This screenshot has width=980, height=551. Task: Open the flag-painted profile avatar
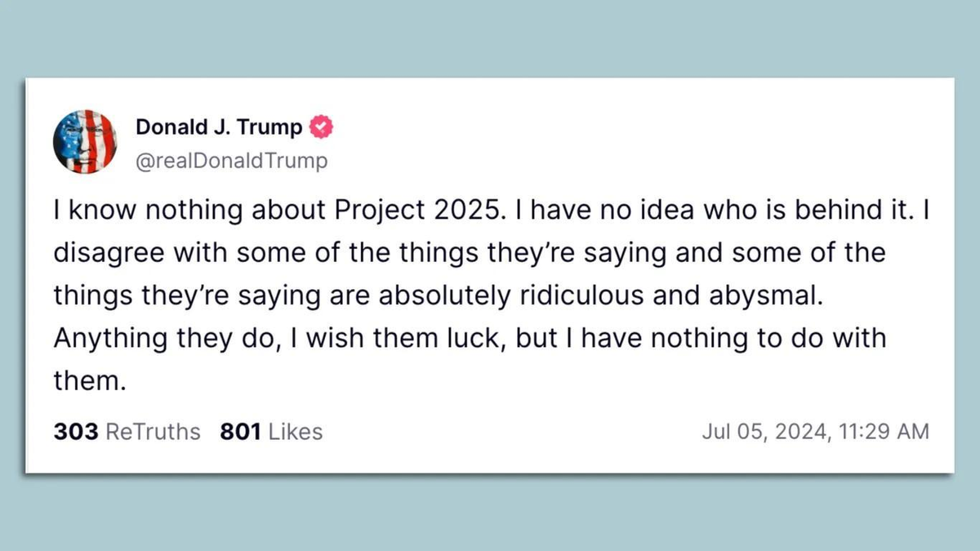pos(85,141)
